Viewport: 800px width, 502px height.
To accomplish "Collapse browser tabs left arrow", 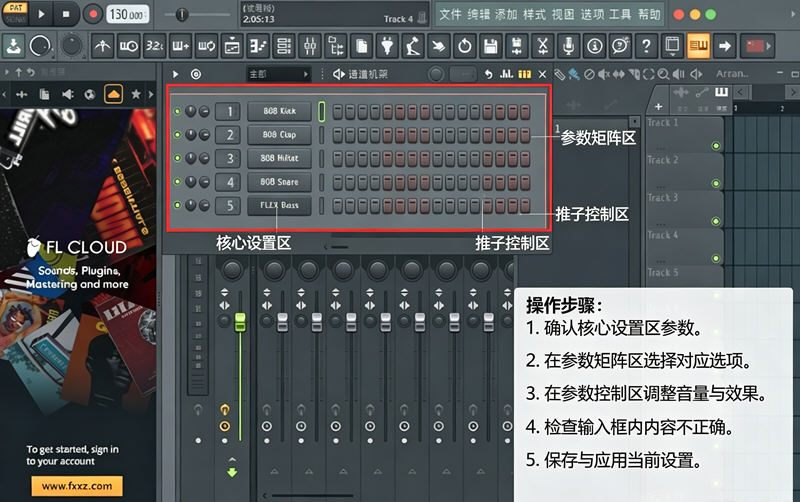I will point(4,94).
